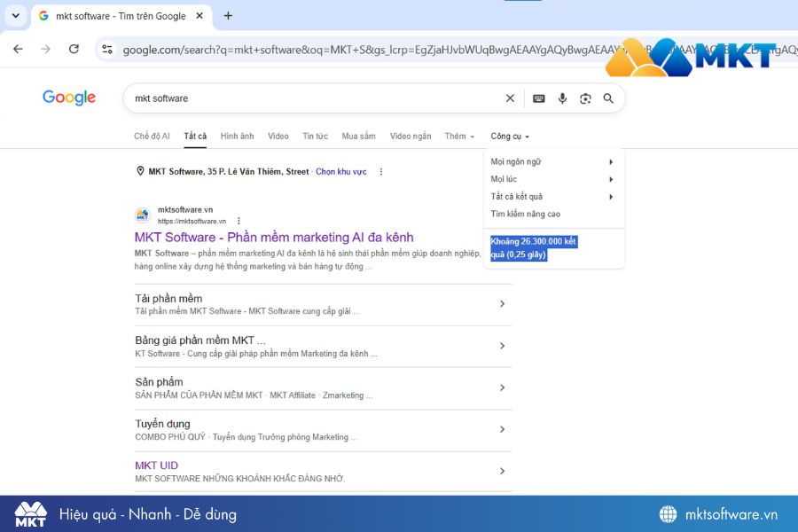Submit search with magnifying glass icon
798x532 pixels.
(608, 98)
